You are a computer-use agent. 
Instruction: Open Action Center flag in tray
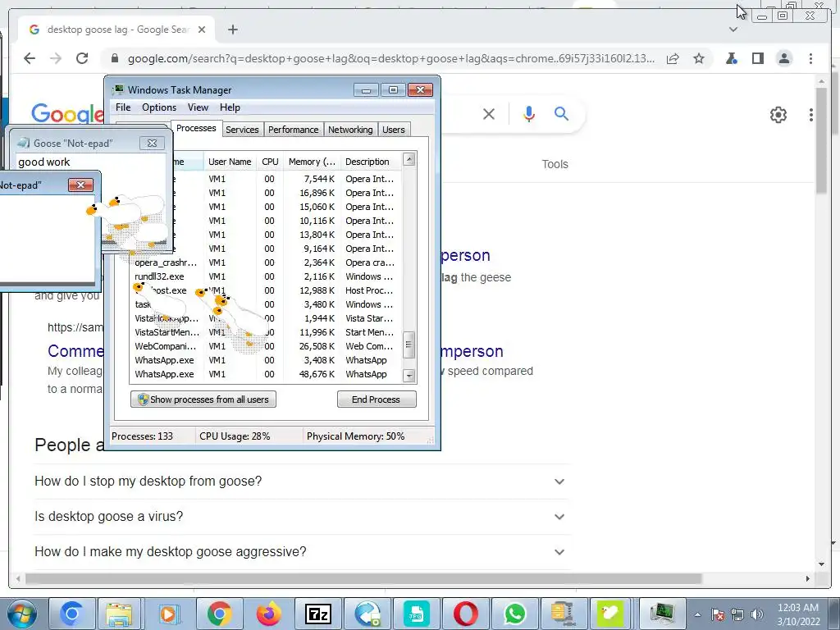point(718,615)
